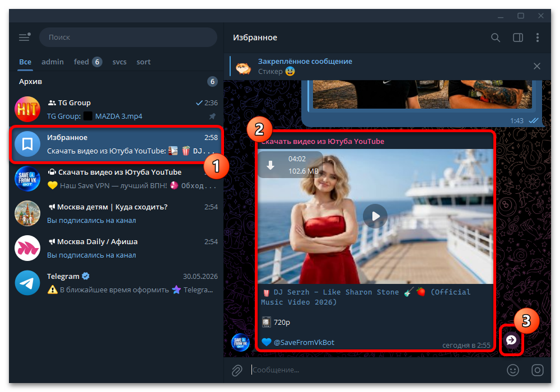
Task: Select the svcs folder tab
Action: tap(119, 62)
